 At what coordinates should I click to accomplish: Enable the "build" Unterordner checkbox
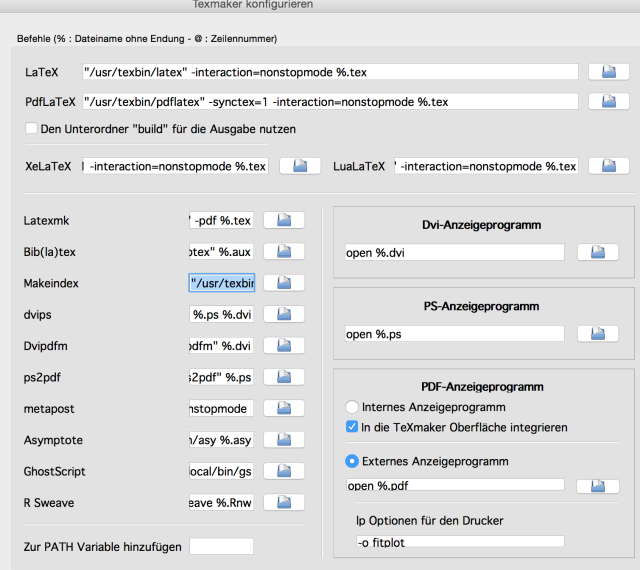pyautogui.click(x=31, y=128)
